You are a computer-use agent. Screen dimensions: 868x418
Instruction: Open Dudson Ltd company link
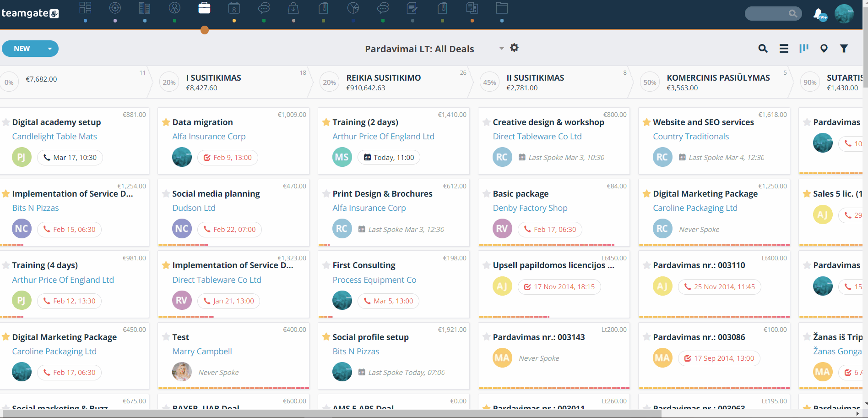(194, 208)
